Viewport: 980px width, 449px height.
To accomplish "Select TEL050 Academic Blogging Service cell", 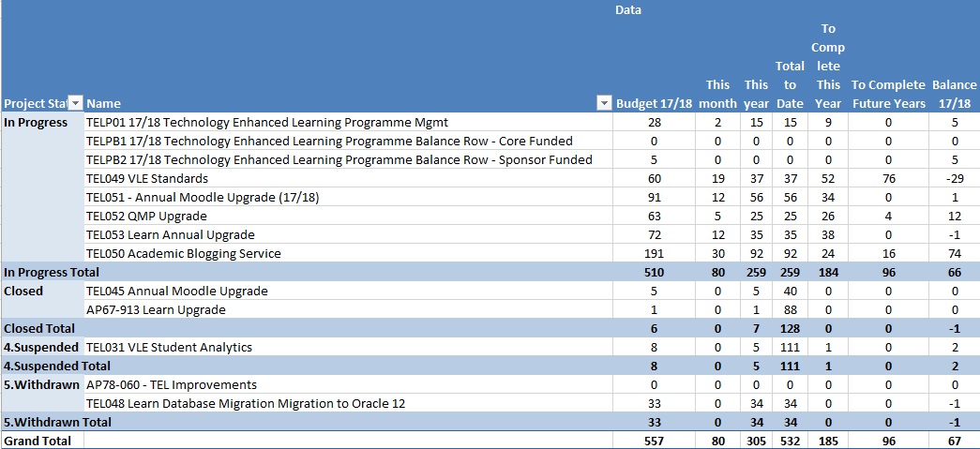I will pyautogui.click(x=183, y=253).
